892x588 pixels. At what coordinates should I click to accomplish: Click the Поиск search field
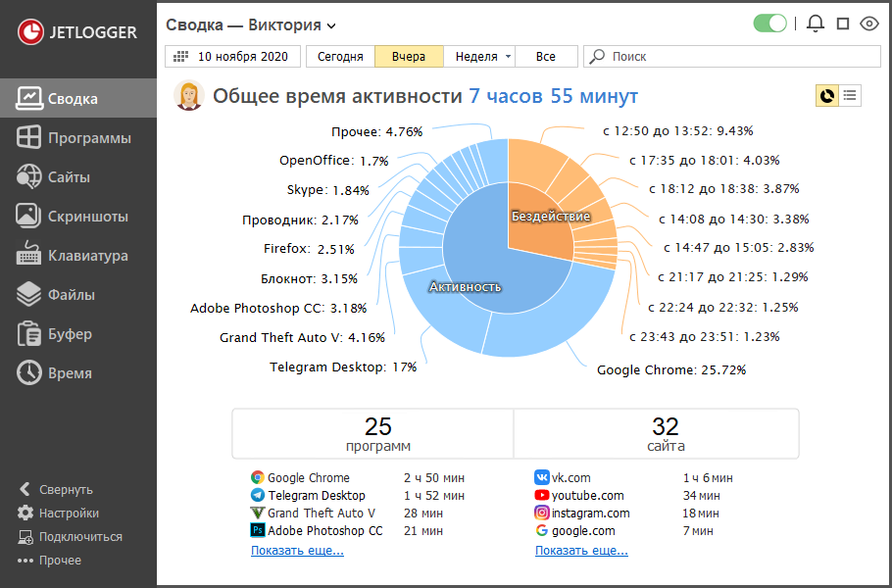647,56
